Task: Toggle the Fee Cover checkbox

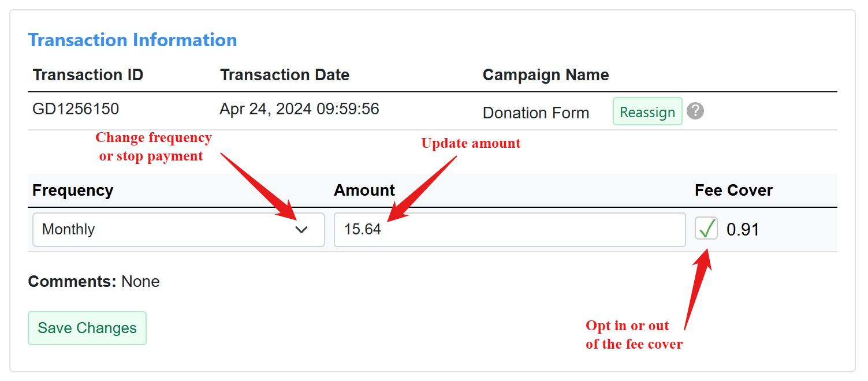Action: (706, 229)
